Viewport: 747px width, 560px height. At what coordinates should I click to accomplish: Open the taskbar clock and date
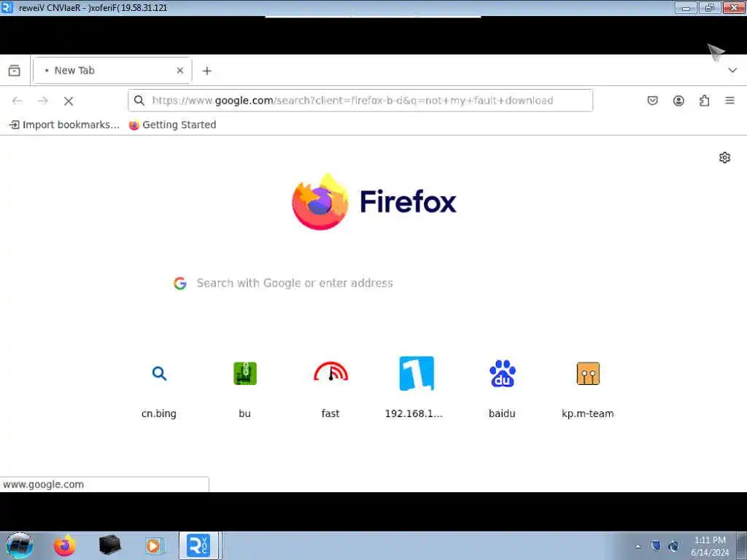[x=710, y=546]
